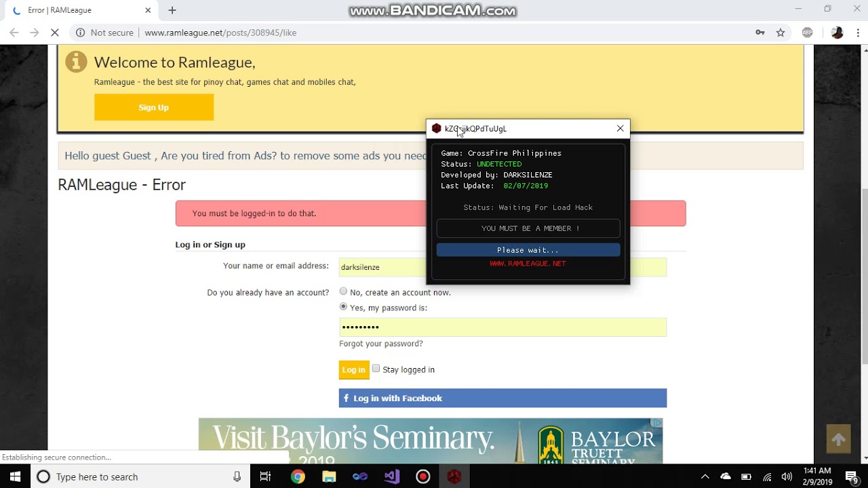Click the OneDrive cloud tray icon
Image resolution: width=868 pixels, height=488 pixels.
(x=726, y=476)
